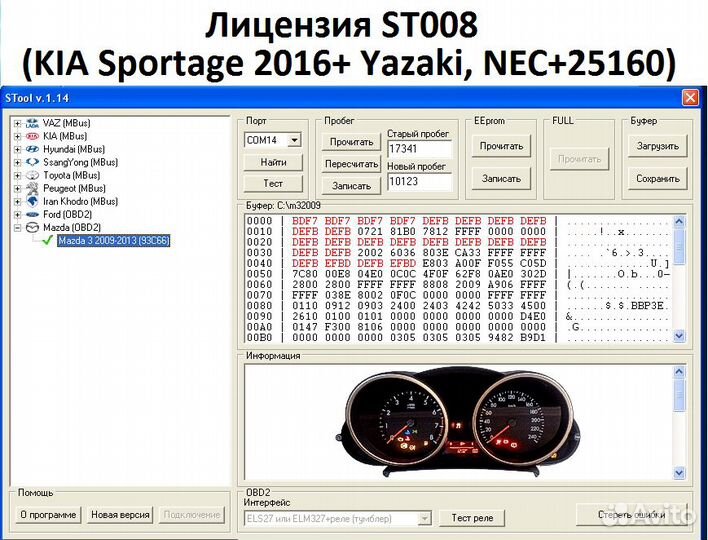Click the KIA logo icon in tree
The height and width of the screenshot is (540, 708).
tap(32, 136)
